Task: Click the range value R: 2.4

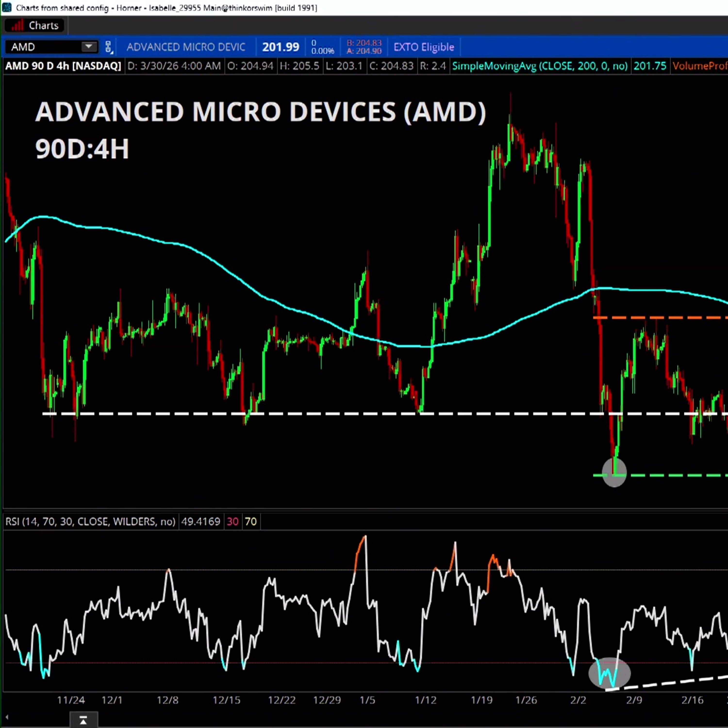Action: coord(433,66)
